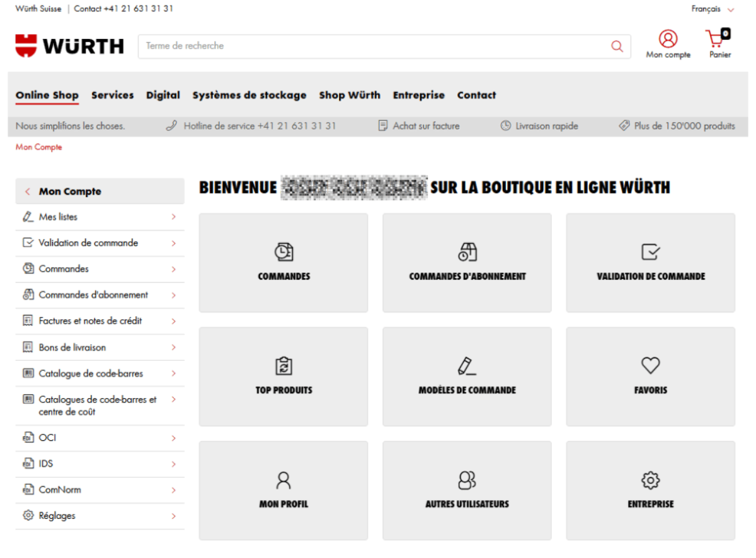Open the Digital menu

[x=163, y=95]
